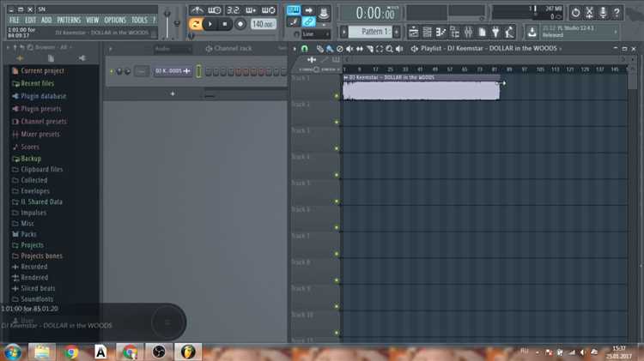Select the Mute tool in Playlist toolbar
Screen dimensions: 644x361
click(349, 49)
